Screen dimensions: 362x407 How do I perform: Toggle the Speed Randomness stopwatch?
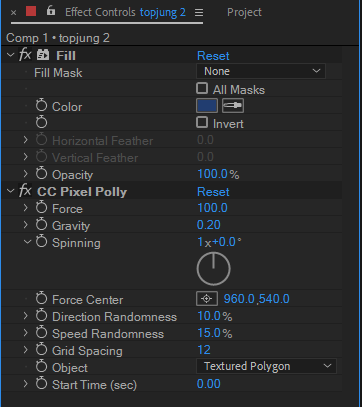(x=42, y=332)
